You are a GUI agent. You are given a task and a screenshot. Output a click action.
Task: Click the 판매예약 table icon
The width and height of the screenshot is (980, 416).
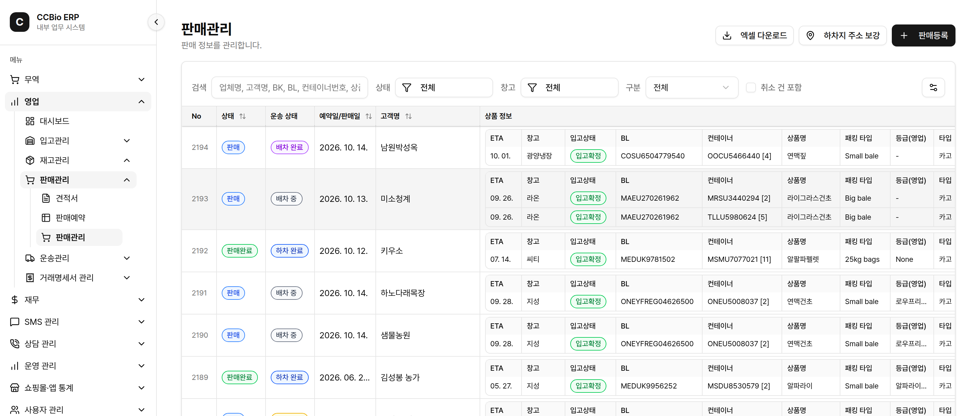click(46, 218)
